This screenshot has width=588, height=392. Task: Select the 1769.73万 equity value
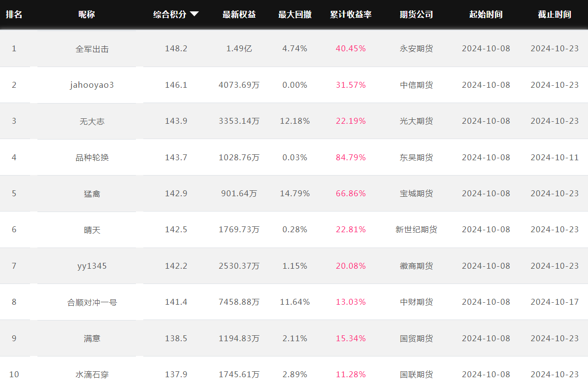239,229
